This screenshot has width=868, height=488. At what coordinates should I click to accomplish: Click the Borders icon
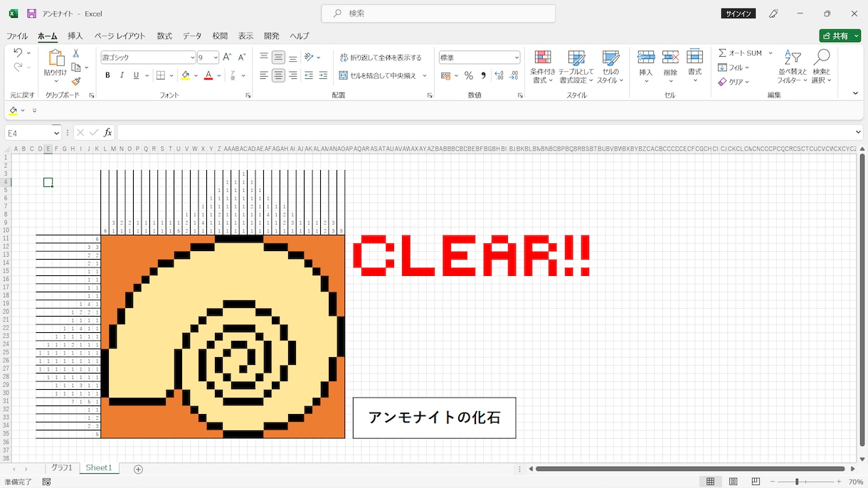click(x=161, y=75)
